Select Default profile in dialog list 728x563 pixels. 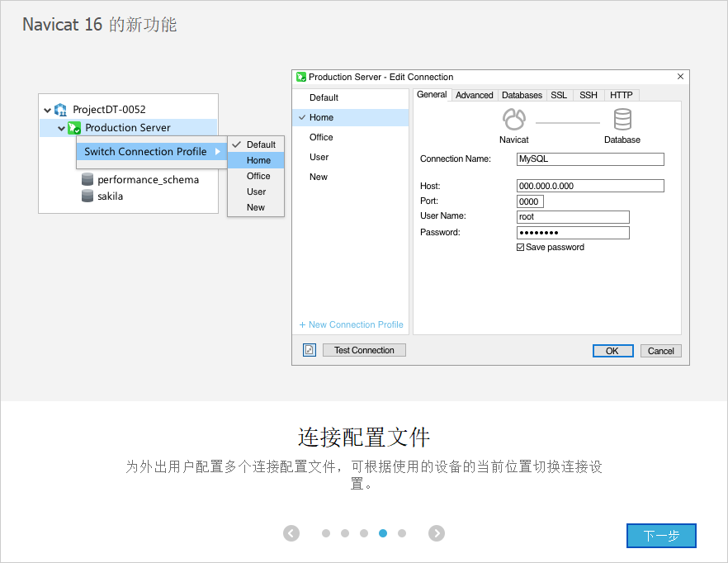click(351, 97)
